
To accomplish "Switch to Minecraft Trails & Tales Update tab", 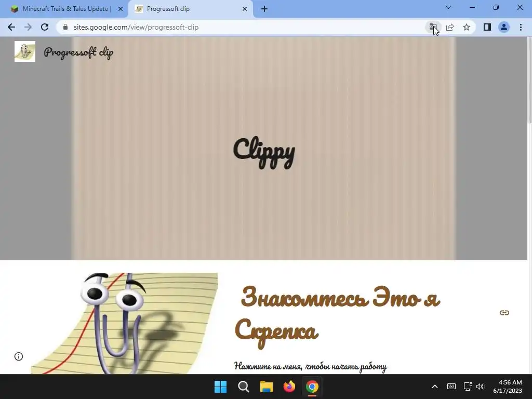I will (64, 9).
